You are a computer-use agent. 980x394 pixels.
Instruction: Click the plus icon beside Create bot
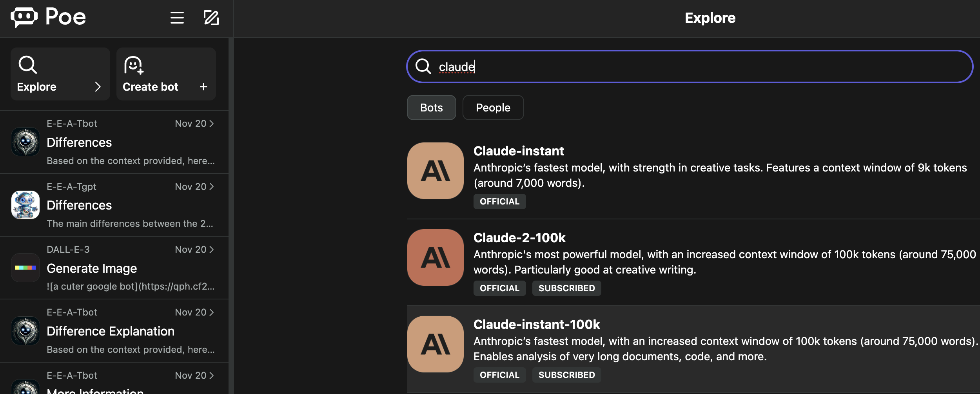point(203,87)
